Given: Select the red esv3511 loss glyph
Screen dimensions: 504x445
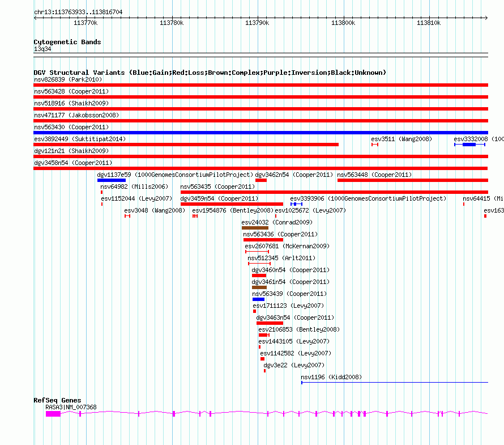Looking at the screenshot, I should 375,145.
